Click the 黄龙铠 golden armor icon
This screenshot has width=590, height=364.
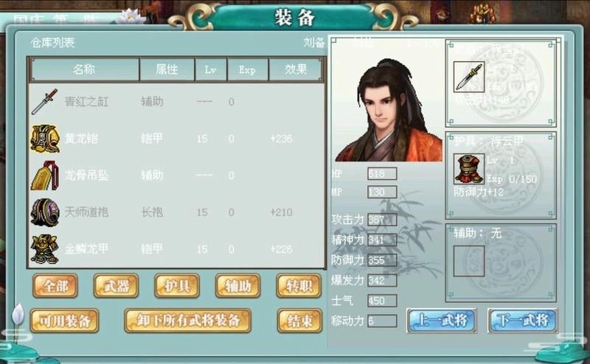click(x=45, y=139)
